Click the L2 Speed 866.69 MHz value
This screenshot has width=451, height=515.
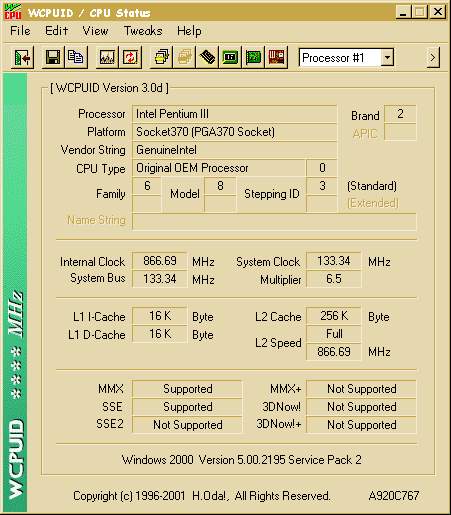pos(333,352)
